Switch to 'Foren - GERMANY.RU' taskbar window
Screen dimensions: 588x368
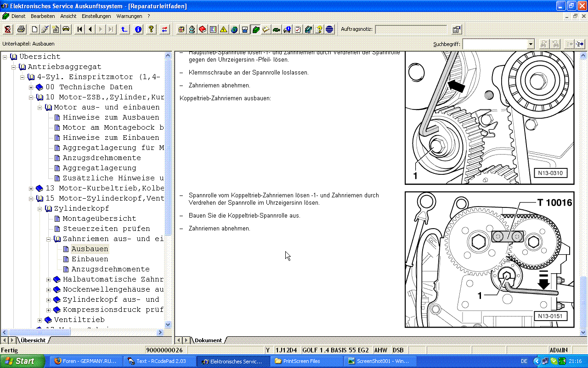point(86,361)
